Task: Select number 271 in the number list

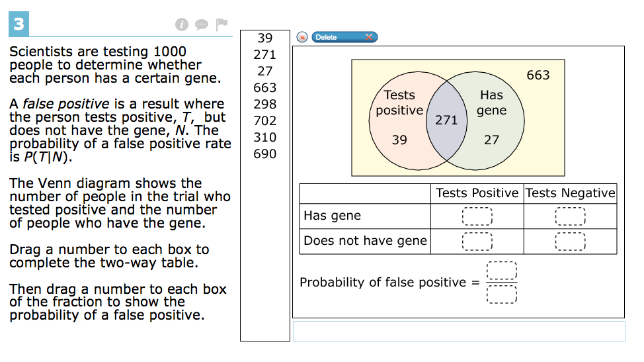Action: [265, 55]
